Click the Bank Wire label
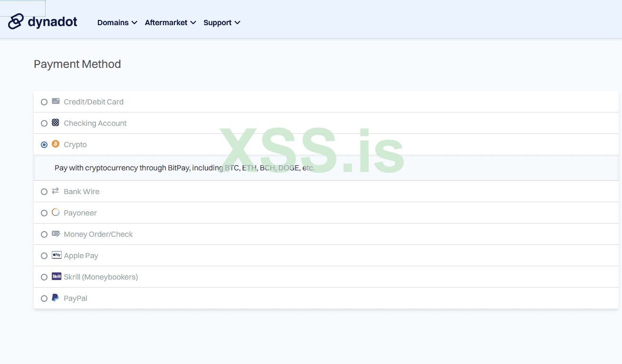This screenshot has width=622, height=364. [82, 191]
